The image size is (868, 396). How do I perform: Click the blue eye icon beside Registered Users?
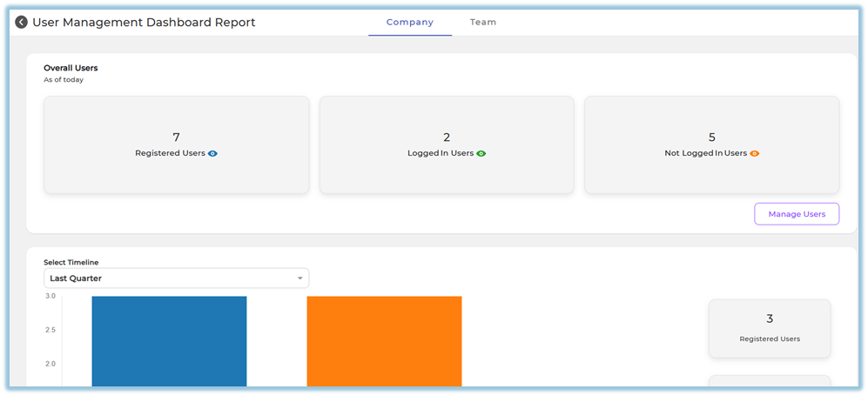point(212,153)
